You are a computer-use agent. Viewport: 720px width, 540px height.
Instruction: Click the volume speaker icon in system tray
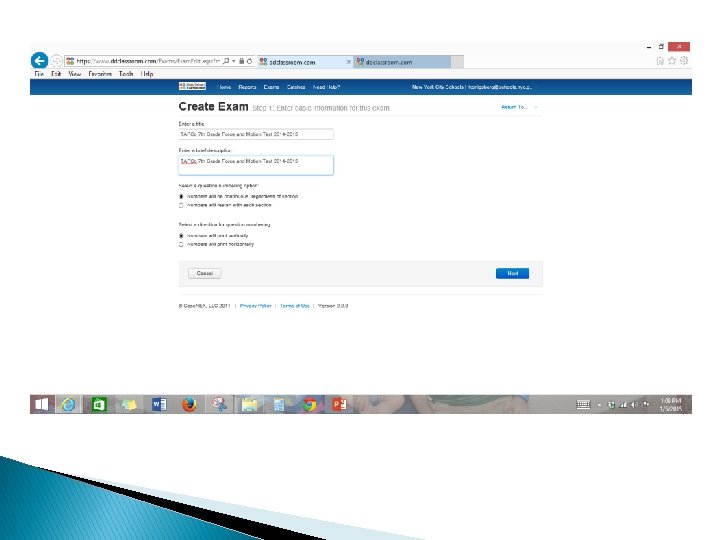[x=634, y=405]
